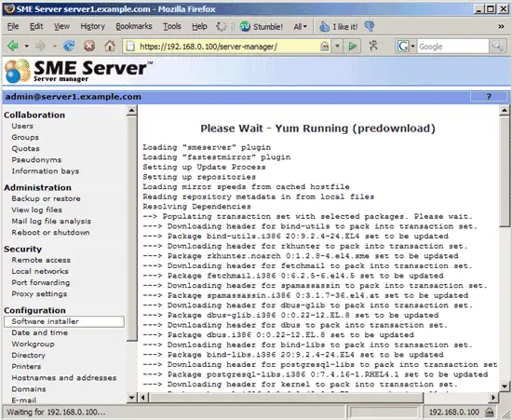Click the sidebar vertical scrollbar thumb
This screenshot has width=512, height=420.
click(131, 228)
